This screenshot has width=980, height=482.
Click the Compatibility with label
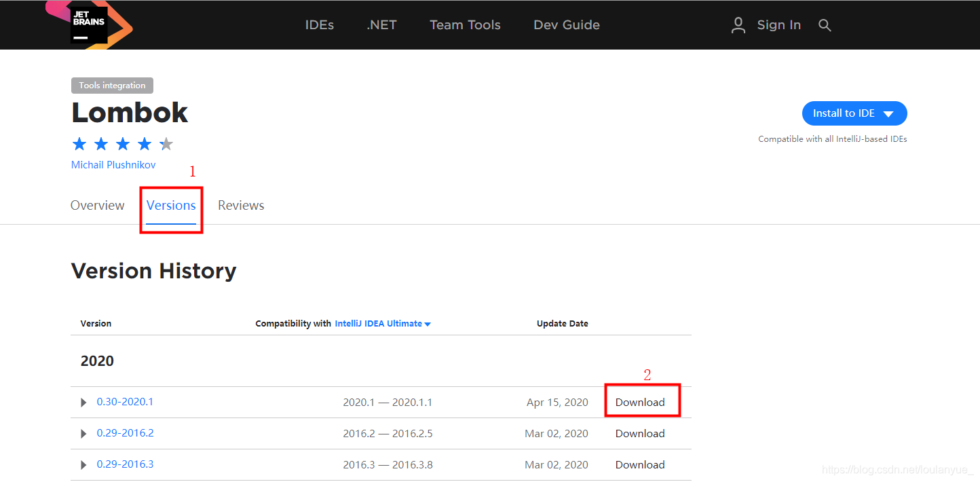tap(293, 324)
